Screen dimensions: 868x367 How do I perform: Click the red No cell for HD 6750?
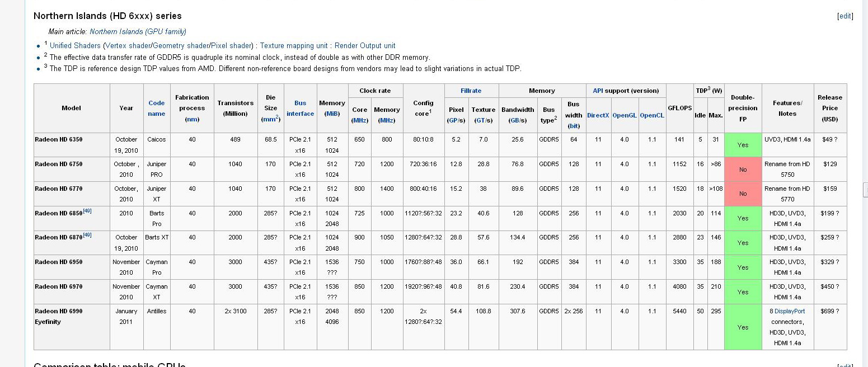pos(743,170)
